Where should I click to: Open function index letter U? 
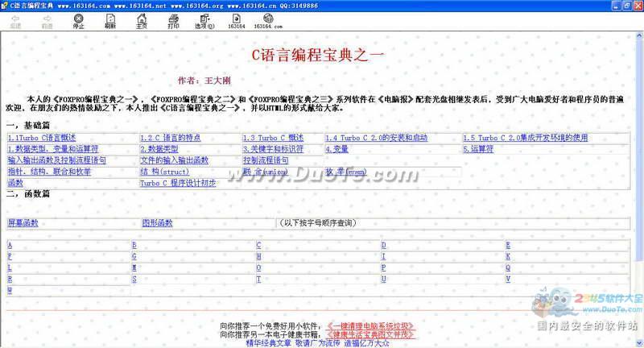384,280
